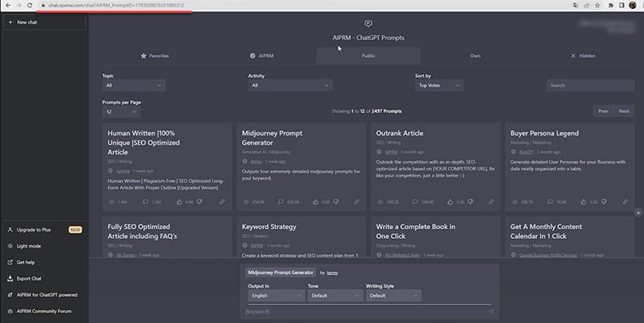
Task: Select the Midjourney Prompt Generator card title
Action: [272, 138]
